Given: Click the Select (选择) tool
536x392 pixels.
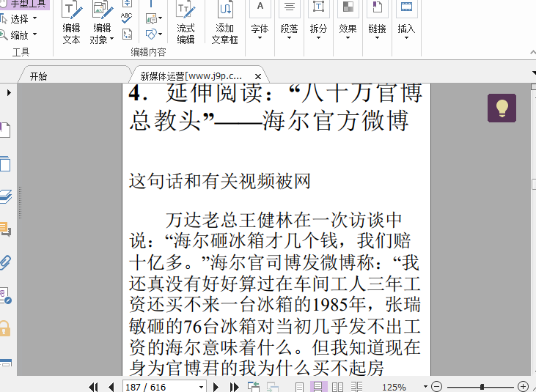Looking at the screenshot, I should pos(15,19).
